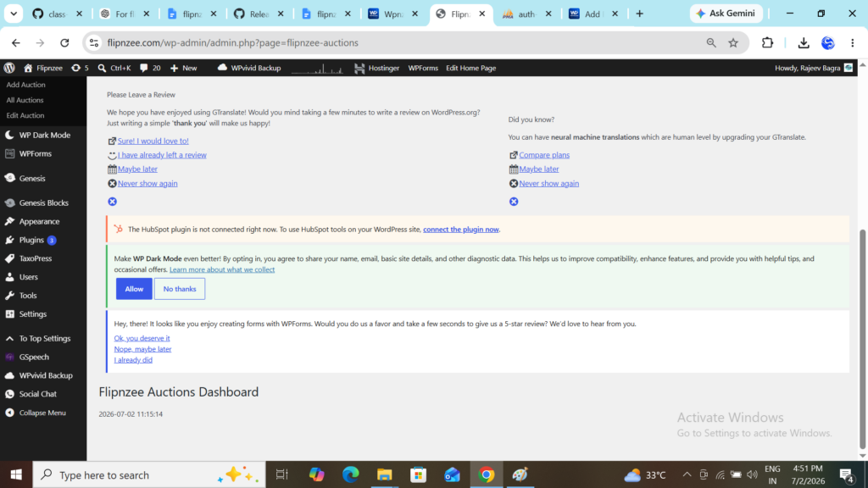Click Maybe later under review request
Viewport: 868px width, 488px height.
(x=137, y=169)
